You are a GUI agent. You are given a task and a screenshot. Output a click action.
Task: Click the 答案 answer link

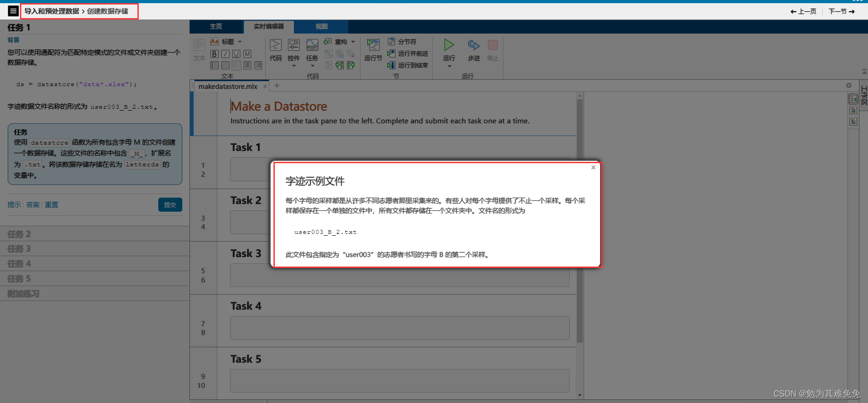pos(33,204)
